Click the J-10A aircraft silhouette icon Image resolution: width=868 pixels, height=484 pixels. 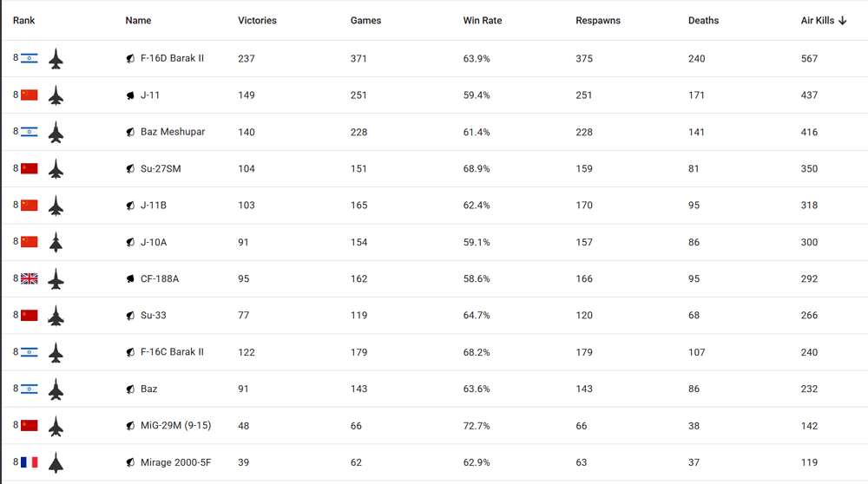[x=56, y=242]
